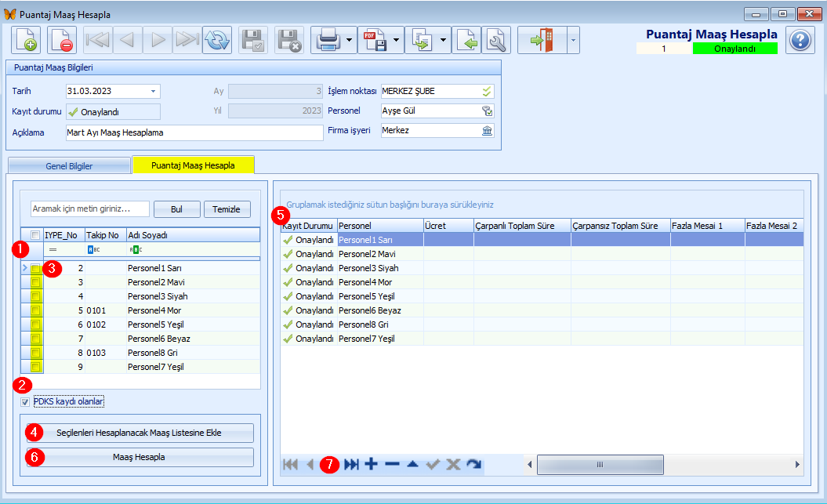Click the up triangle edit icon in navigator
827x504 pixels.
412,464
